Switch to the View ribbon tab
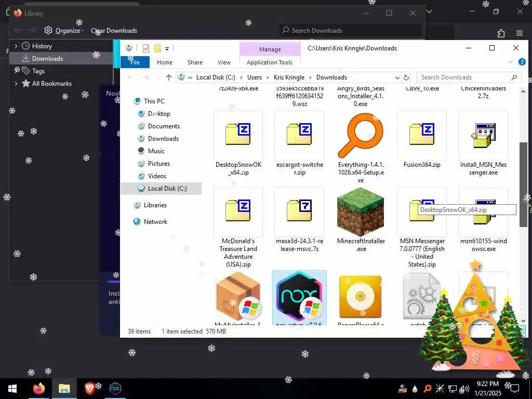 pyautogui.click(x=224, y=62)
